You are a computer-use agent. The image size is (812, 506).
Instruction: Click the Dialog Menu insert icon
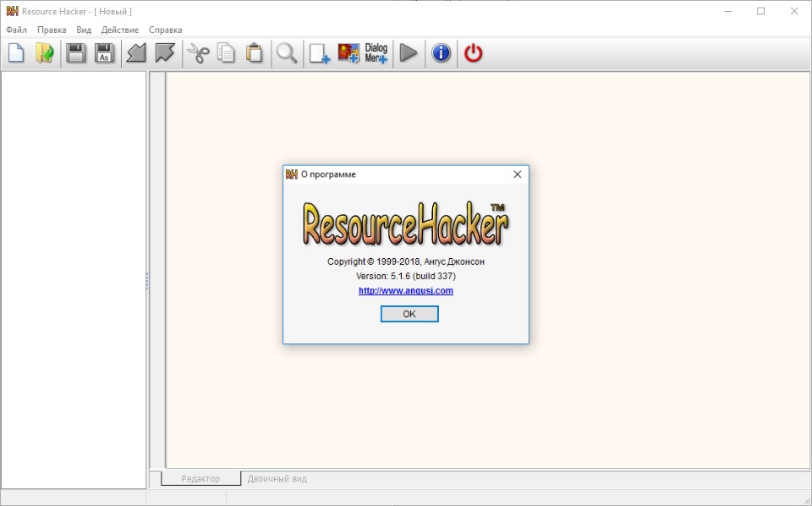click(x=376, y=52)
